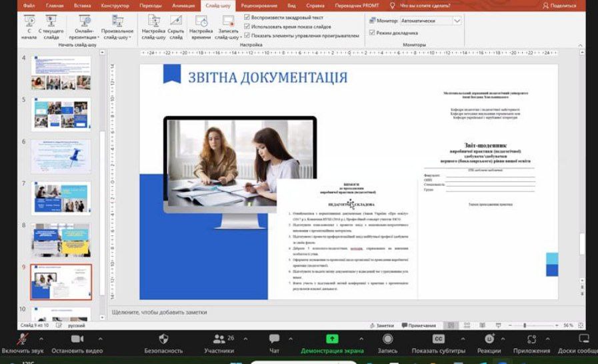598x364 pixels.
Task: Toggle Use timings (Использовать время показа слайдов) checkbox
Action: [x=247, y=26]
